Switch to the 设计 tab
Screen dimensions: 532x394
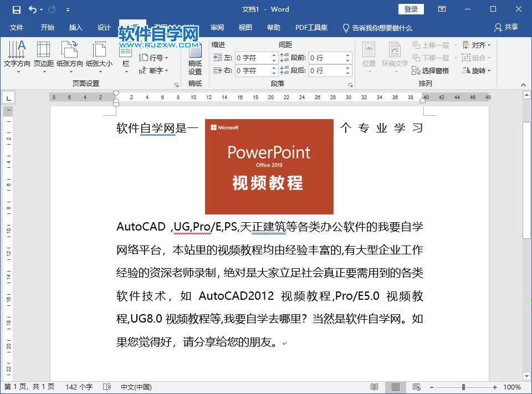point(104,28)
